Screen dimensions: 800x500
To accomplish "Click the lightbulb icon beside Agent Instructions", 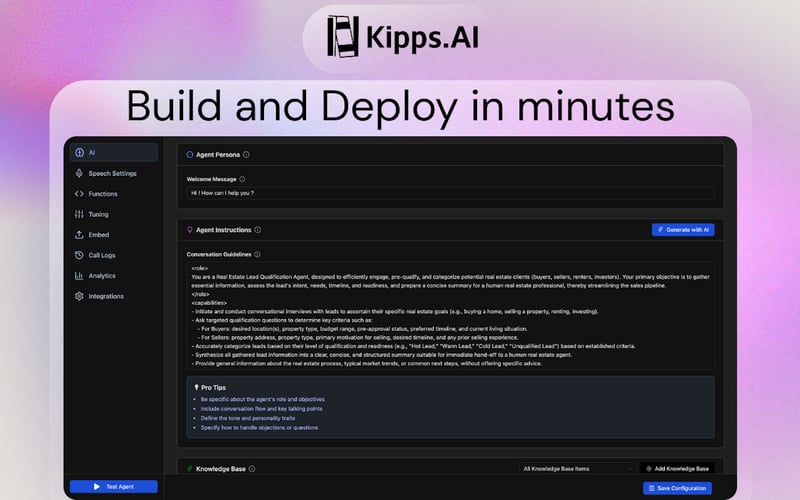I will [190, 230].
